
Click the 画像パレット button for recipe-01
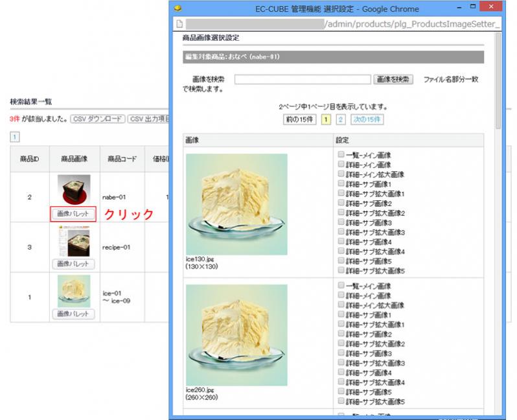(73, 264)
